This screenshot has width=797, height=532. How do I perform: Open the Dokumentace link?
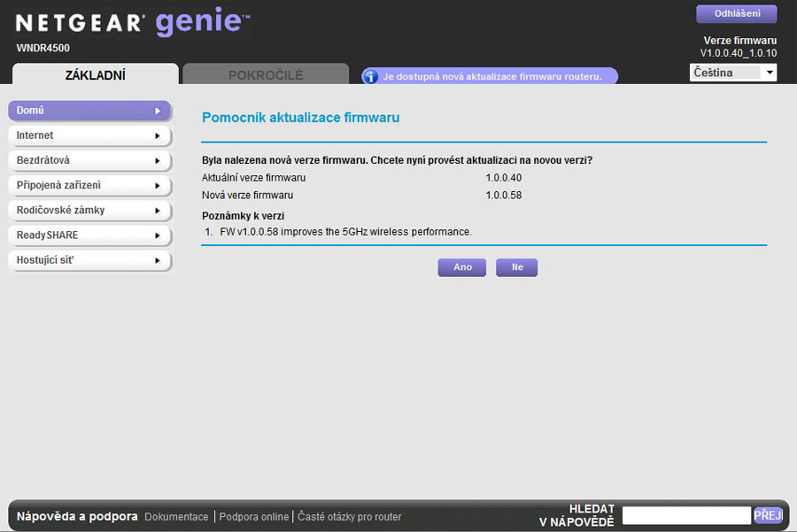pyautogui.click(x=176, y=517)
